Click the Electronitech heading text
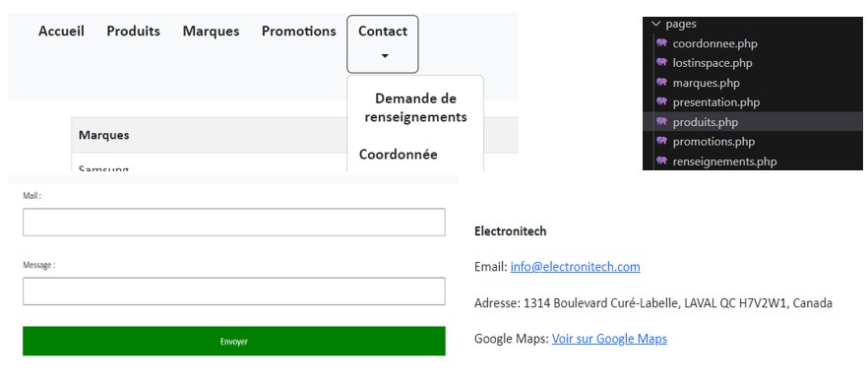This screenshot has height=386, width=868. click(511, 231)
